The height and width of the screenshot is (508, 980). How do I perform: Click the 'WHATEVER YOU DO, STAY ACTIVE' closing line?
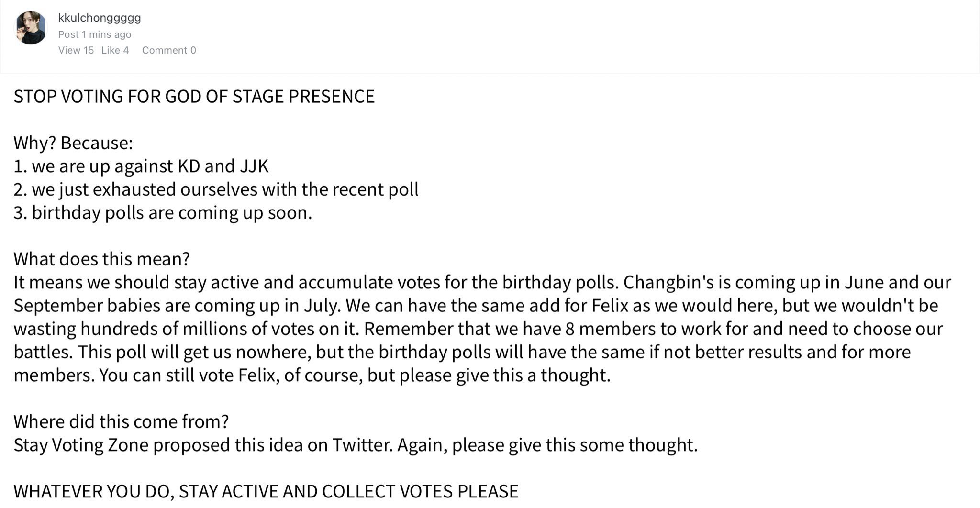tap(266, 492)
